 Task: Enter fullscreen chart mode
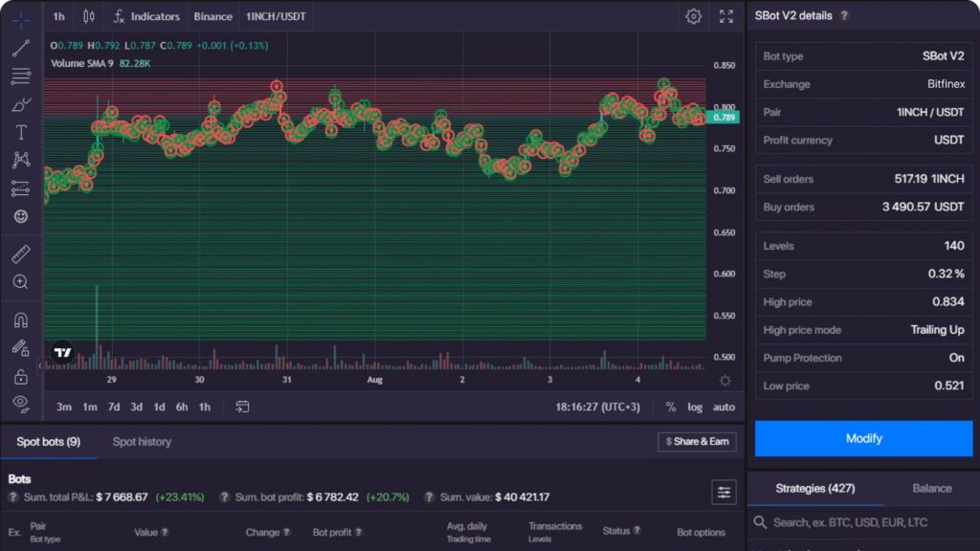point(726,16)
